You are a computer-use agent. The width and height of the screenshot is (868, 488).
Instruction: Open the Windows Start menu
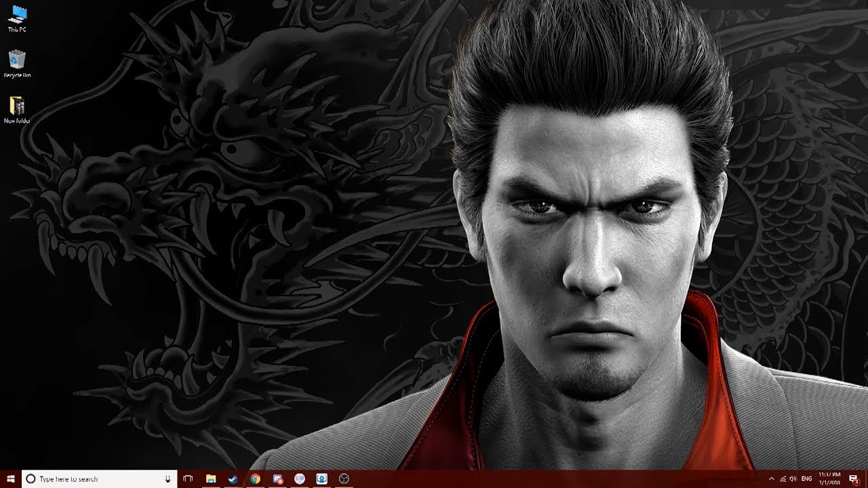tap(10, 479)
